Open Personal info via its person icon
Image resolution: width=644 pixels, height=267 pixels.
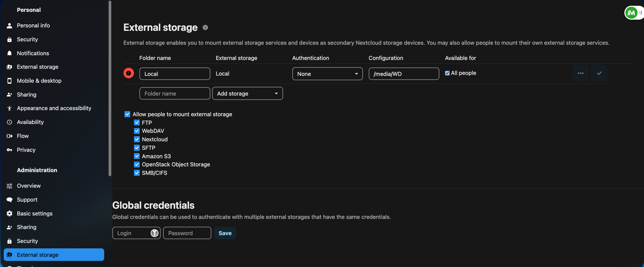9,26
